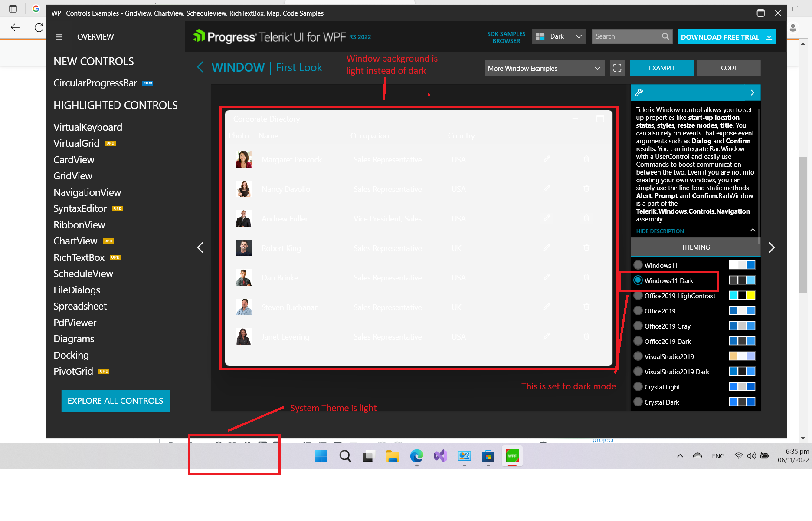
Task: Click the wrench settings icon
Action: click(639, 92)
